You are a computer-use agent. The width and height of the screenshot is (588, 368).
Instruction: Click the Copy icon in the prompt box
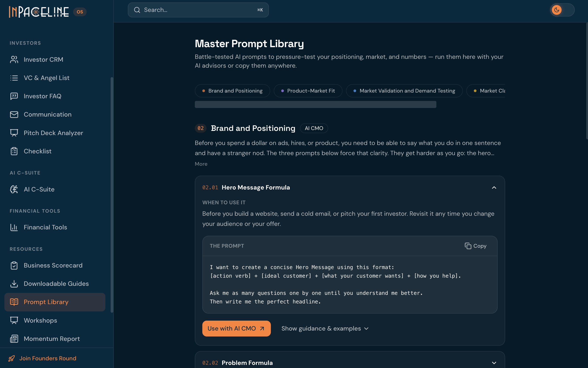[468, 246]
